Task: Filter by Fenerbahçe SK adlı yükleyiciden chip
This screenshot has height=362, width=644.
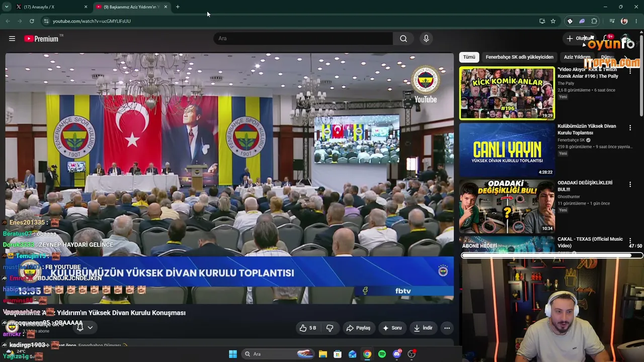Action: [x=519, y=57]
